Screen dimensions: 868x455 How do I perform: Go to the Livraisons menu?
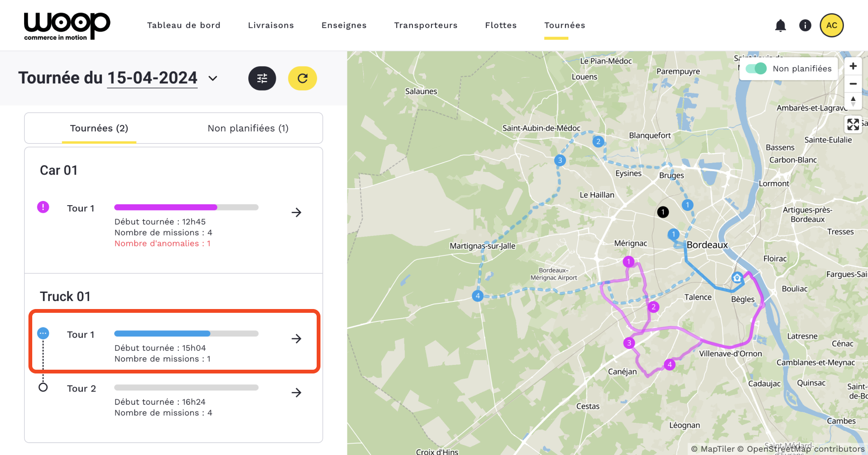271,26
